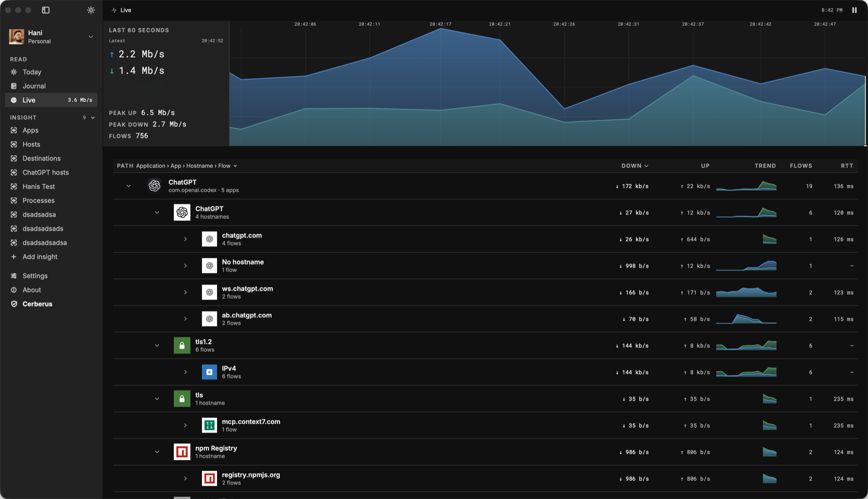Open the Today view
The width and height of the screenshot is (868, 499).
(51, 72)
